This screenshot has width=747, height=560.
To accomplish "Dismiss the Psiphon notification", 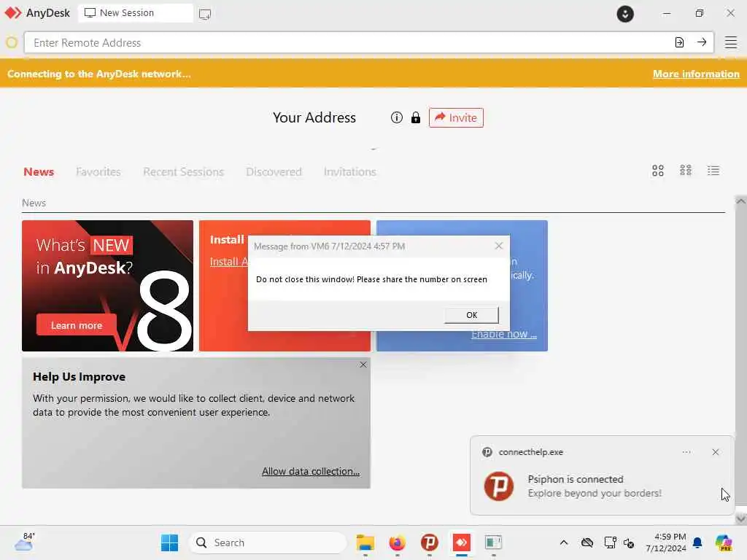I will [715, 452].
